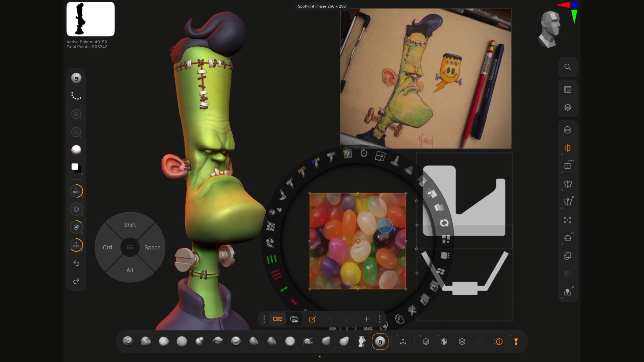Click the Spotlight restore arrows icon
644x362 pixels.
[x=444, y=223]
